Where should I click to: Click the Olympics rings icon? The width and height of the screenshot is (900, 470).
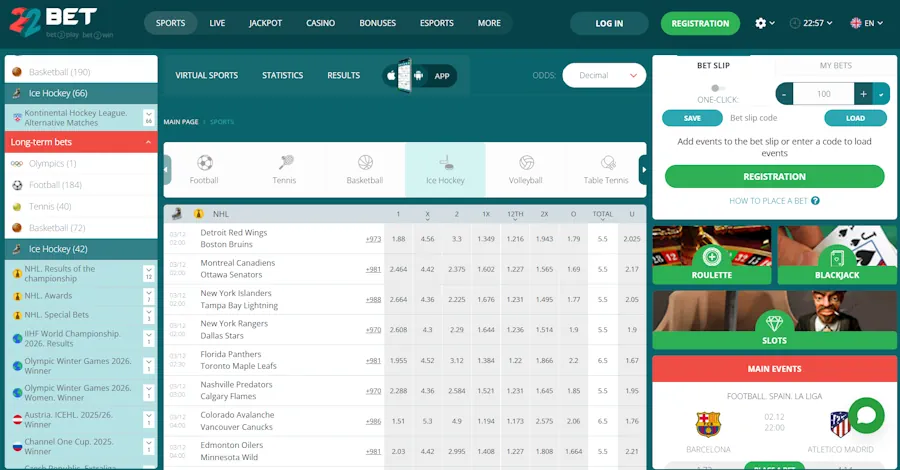[x=17, y=164]
